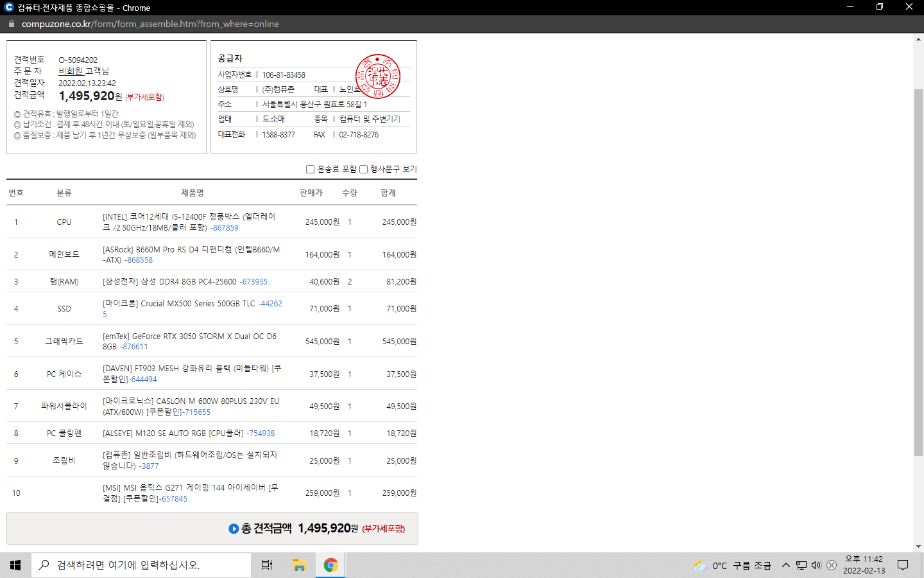Check the 운송료 포함 checkbox

coord(310,169)
